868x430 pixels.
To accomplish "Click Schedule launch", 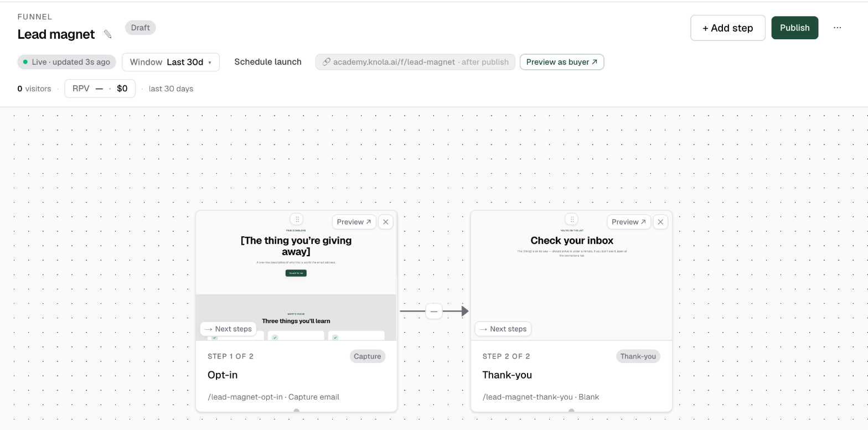I will [268, 62].
